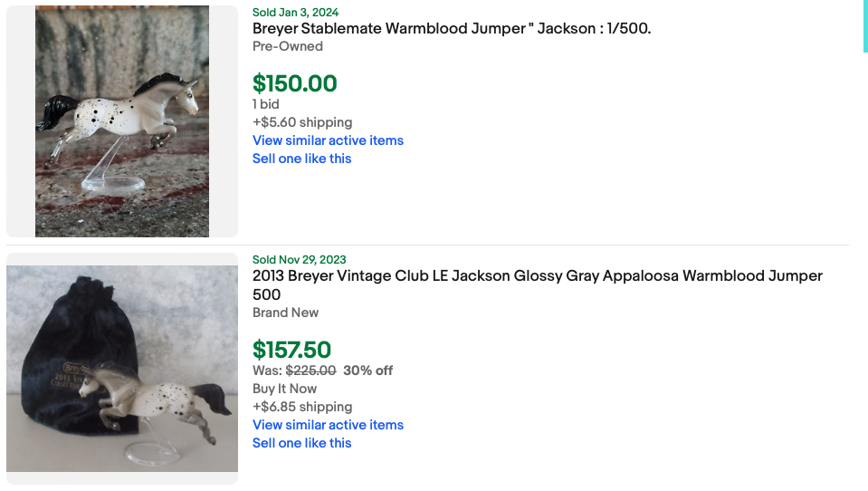Click the $157.50 sold price
Screen dimensions: 868x491
pos(291,350)
